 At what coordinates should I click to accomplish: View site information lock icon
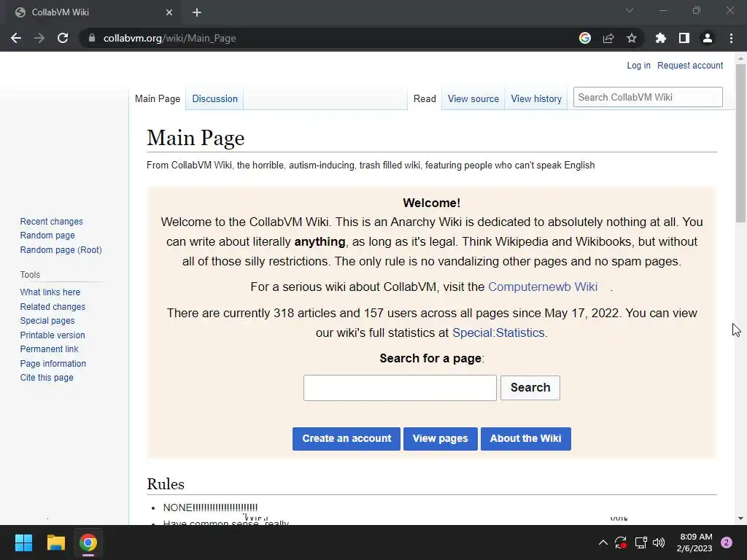point(92,38)
